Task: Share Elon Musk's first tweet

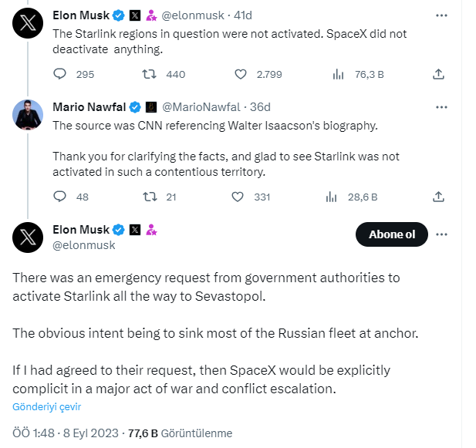Action: pyautogui.click(x=438, y=74)
